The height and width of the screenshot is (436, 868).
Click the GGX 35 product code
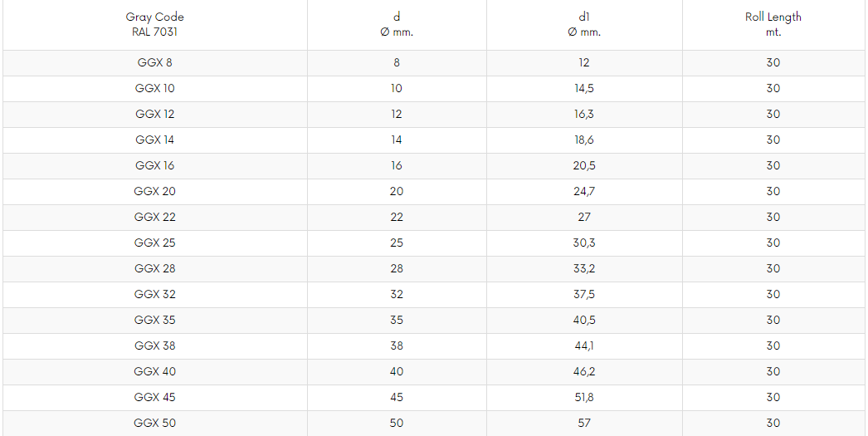point(155,321)
